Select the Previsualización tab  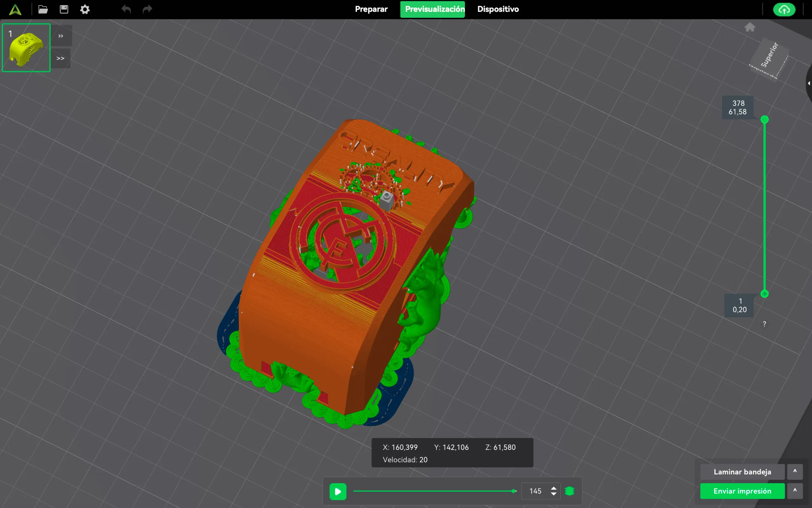pos(433,9)
